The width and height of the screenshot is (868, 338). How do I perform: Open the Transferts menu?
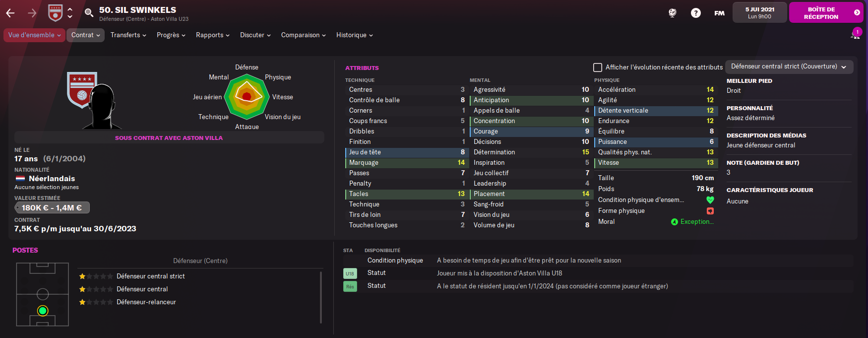[128, 35]
